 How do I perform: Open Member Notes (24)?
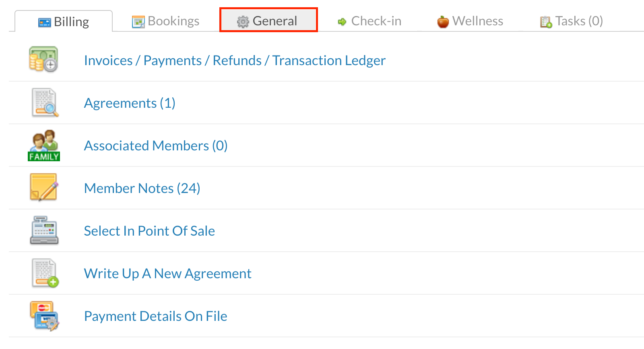point(142,188)
